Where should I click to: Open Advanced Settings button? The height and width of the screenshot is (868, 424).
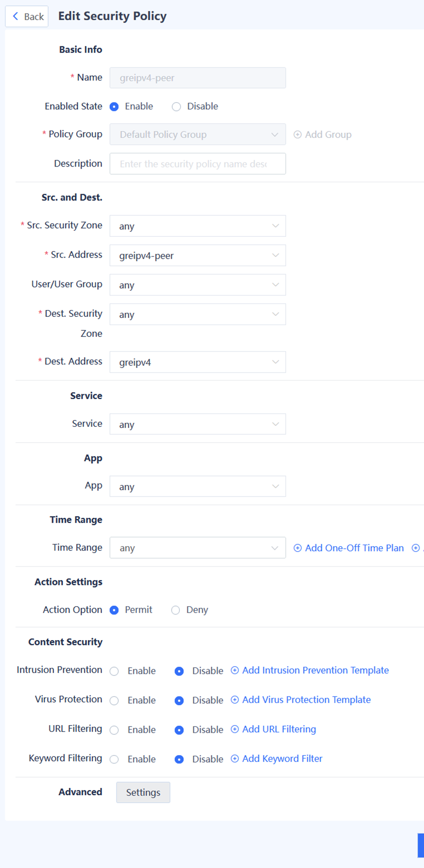143,792
